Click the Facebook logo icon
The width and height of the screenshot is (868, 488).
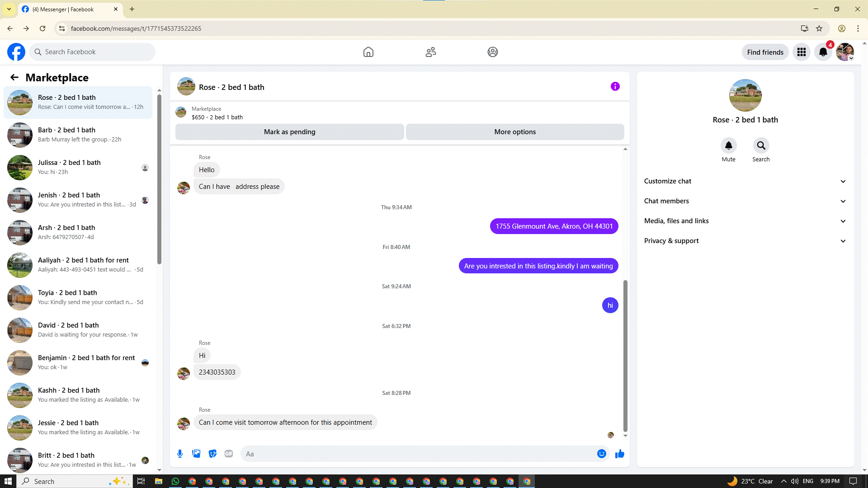(16, 52)
